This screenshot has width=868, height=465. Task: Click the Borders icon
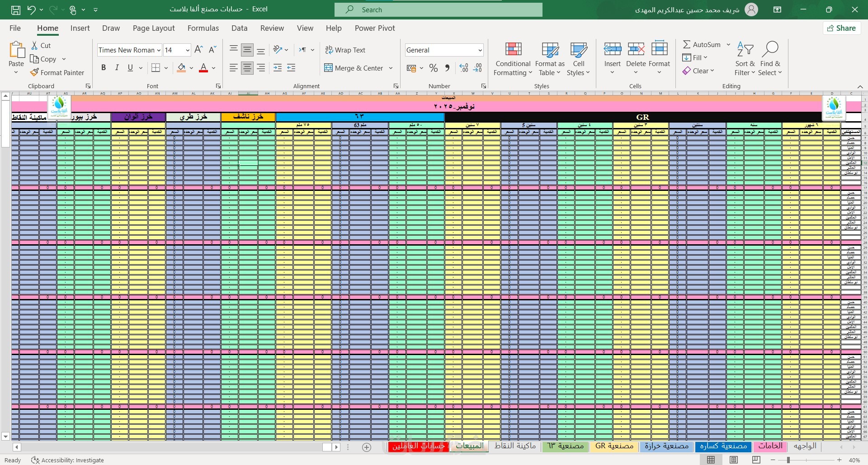pos(156,68)
